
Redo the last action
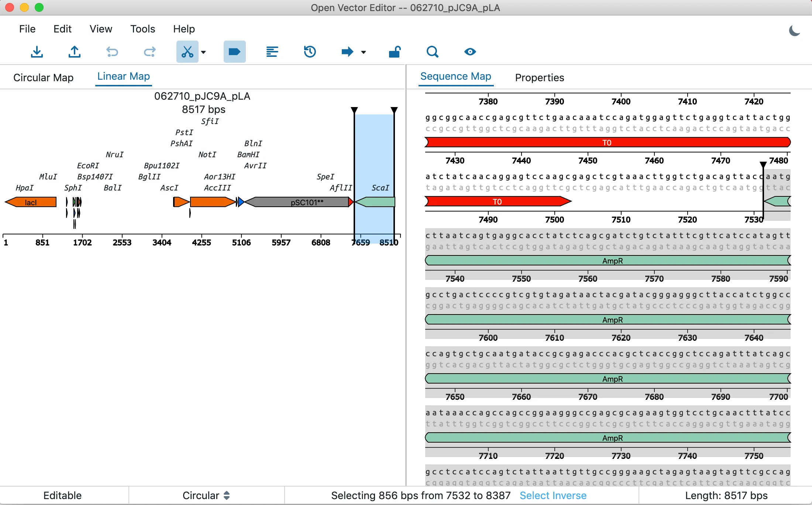[x=149, y=52]
